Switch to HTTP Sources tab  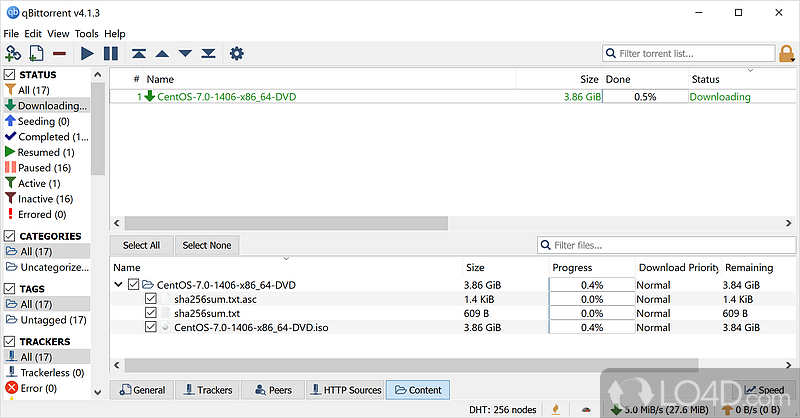[345, 390]
